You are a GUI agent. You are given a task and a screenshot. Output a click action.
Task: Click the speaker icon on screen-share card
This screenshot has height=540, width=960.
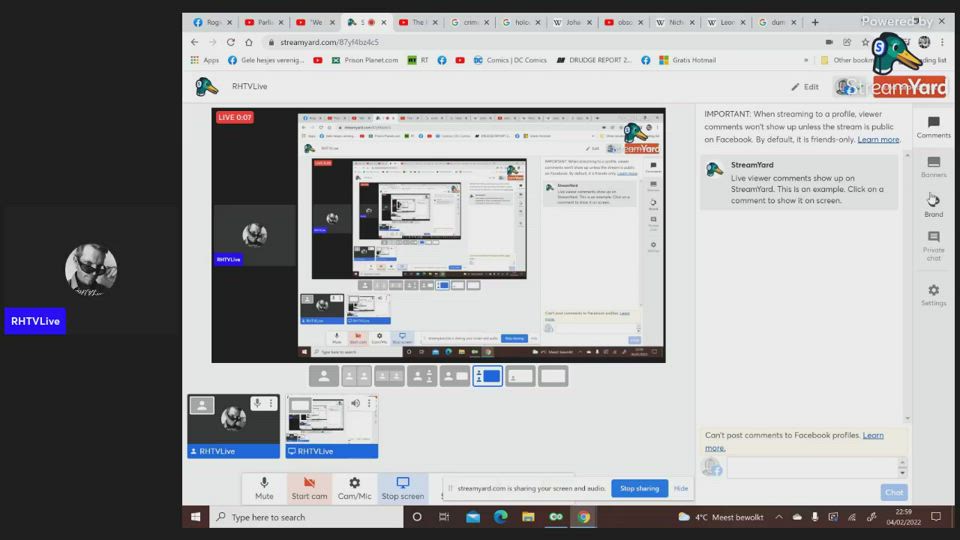coord(354,404)
